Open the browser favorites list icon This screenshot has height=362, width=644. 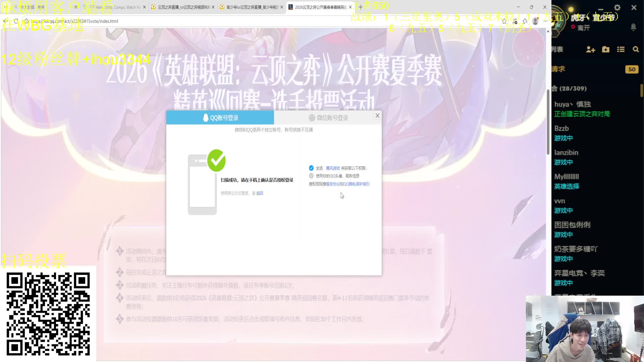(525, 21)
